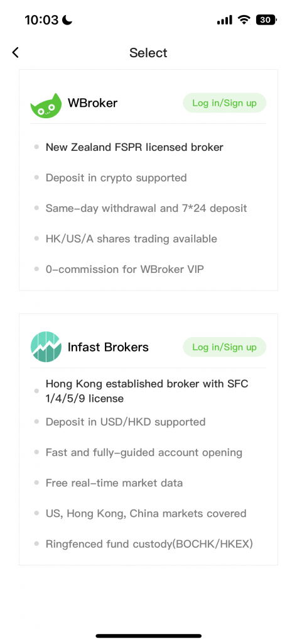Tap the Wi-Fi status icon
This screenshot has height=644, width=297.
[244, 19]
